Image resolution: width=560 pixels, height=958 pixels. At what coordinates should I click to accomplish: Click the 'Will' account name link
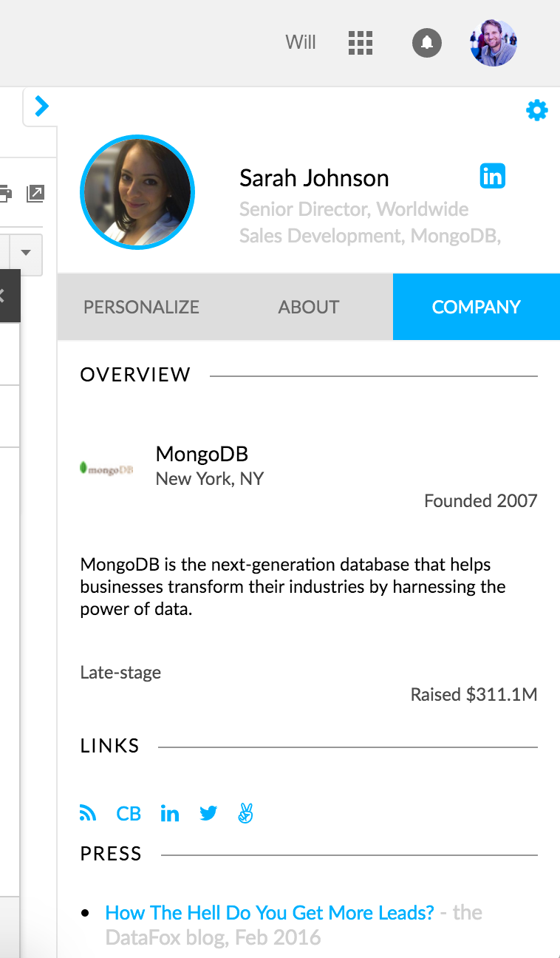(x=301, y=43)
